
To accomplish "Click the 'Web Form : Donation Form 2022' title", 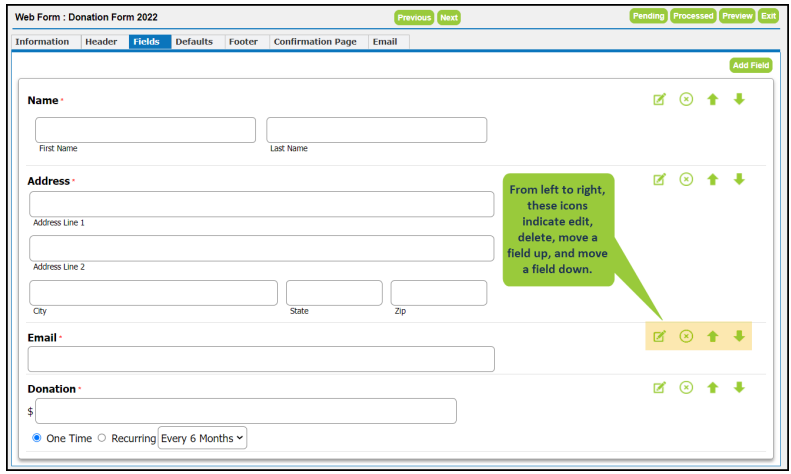I will (86, 17).
